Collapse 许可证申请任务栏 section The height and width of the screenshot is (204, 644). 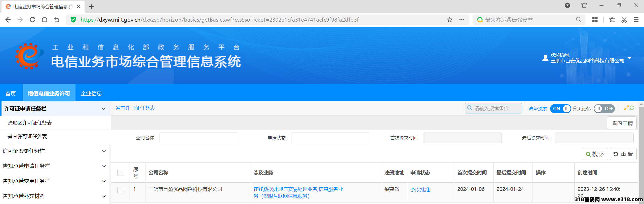click(104, 109)
